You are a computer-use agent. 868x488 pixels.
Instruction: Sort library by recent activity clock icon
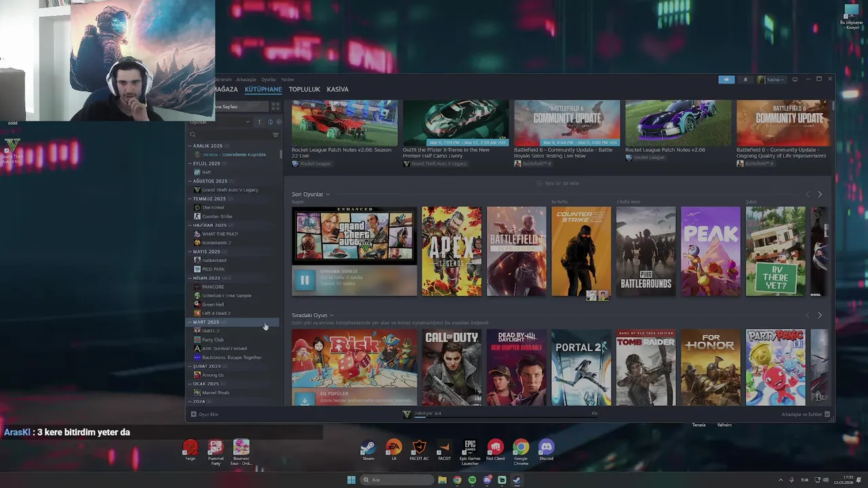pos(270,122)
